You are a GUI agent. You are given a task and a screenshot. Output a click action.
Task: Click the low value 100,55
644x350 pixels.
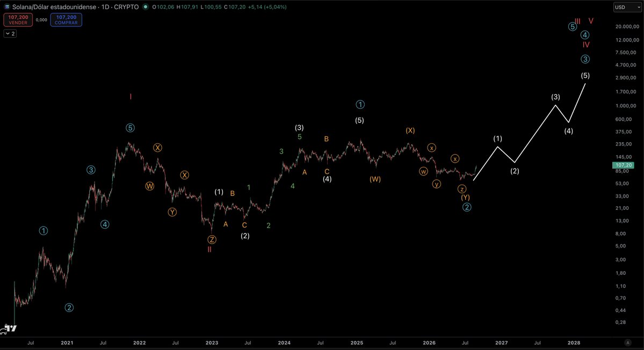(x=213, y=7)
